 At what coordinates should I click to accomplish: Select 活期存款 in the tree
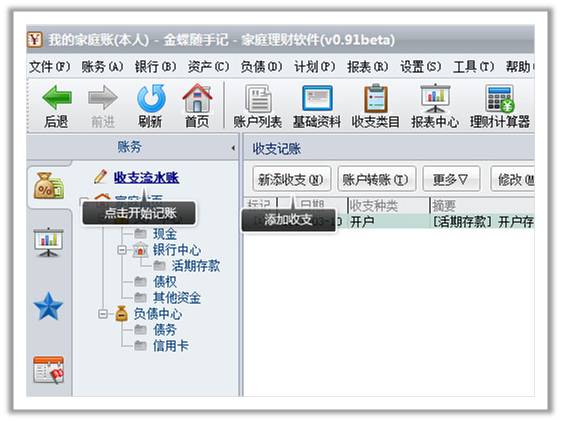196,265
